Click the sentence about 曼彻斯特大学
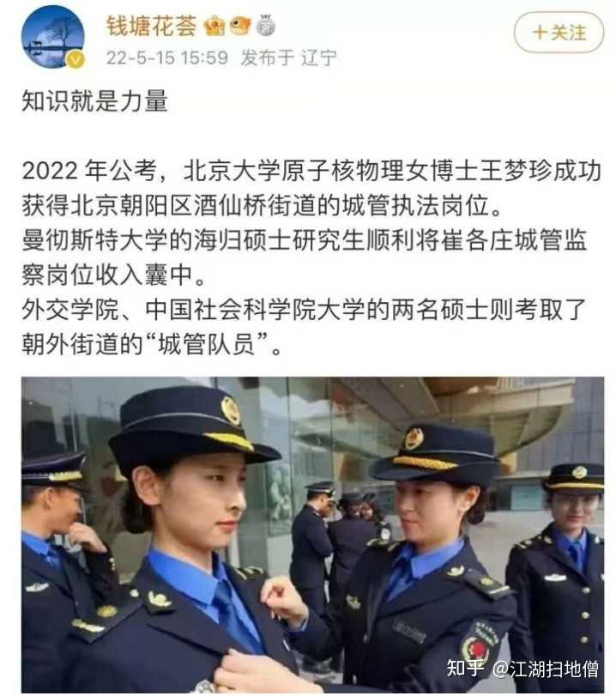The height and width of the screenshot is (696, 616). (305, 257)
